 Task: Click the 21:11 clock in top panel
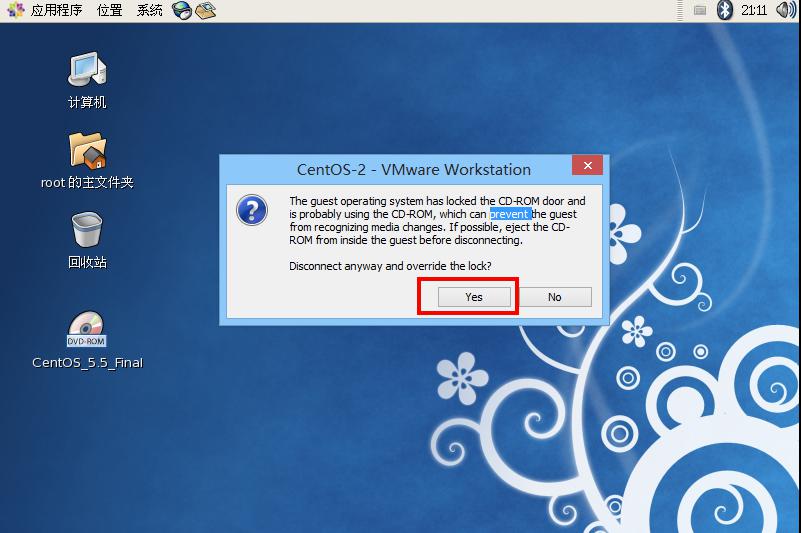(x=754, y=10)
